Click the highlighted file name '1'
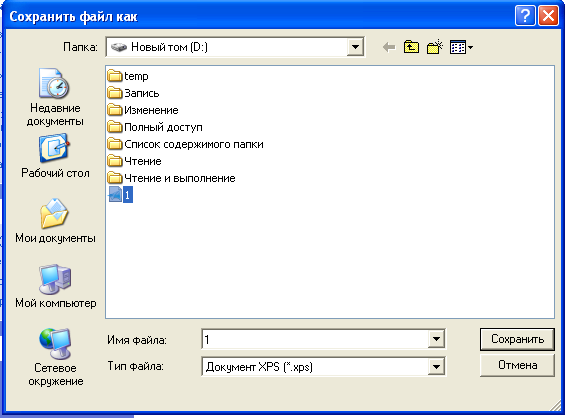569x418 pixels. (x=127, y=195)
